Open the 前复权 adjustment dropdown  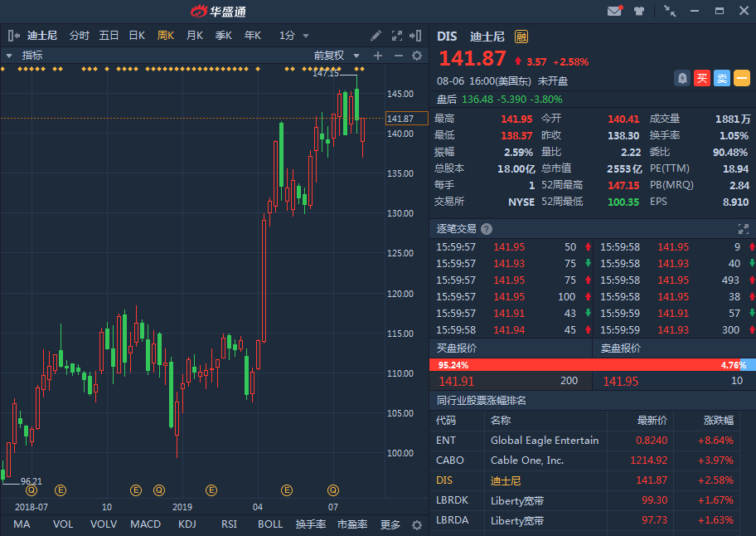tap(337, 56)
